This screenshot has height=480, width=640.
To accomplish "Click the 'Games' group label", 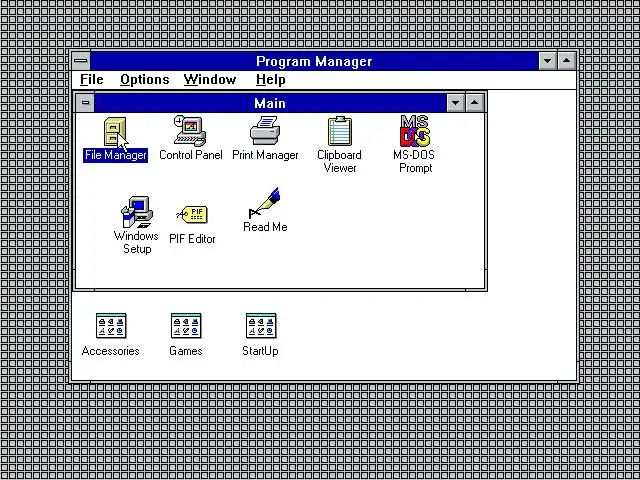I will point(186,351).
